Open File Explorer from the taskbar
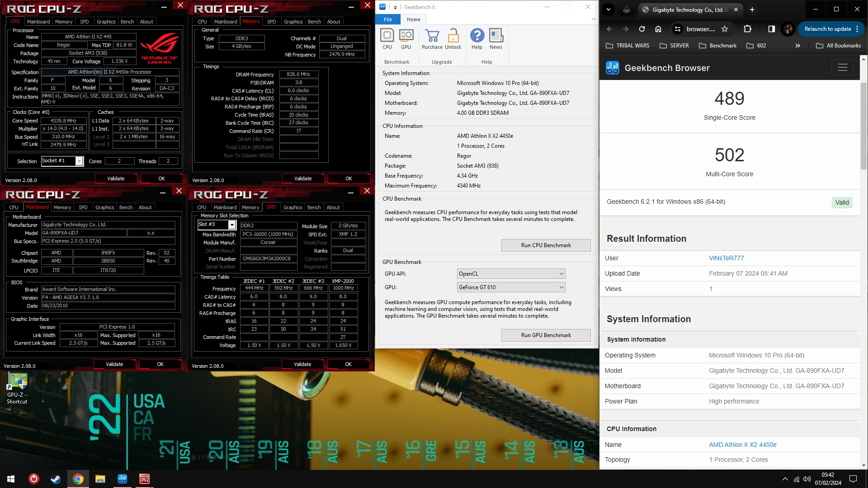868x488 pixels. click(x=100, y=479)
